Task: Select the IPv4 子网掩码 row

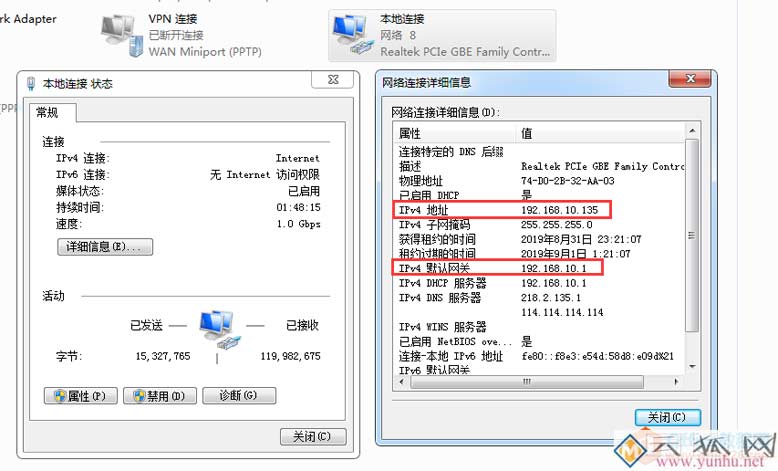Action: pyautogui.click(x=540, y=225)
